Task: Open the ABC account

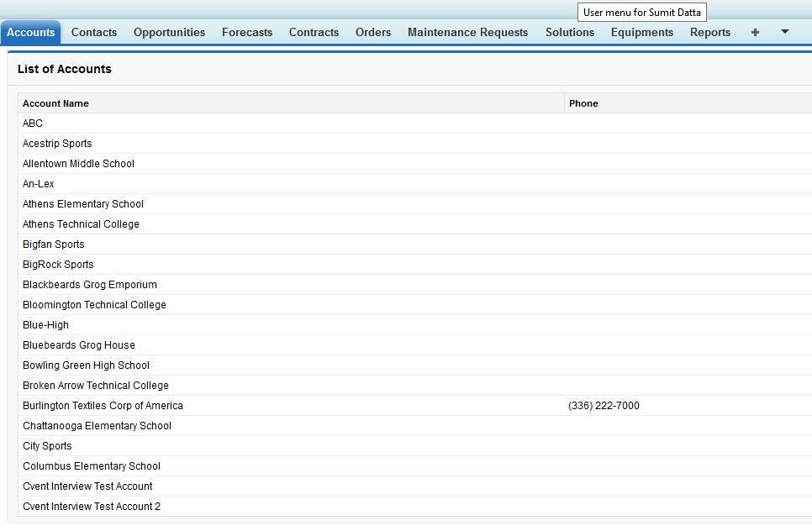Action: click(33, 124)
